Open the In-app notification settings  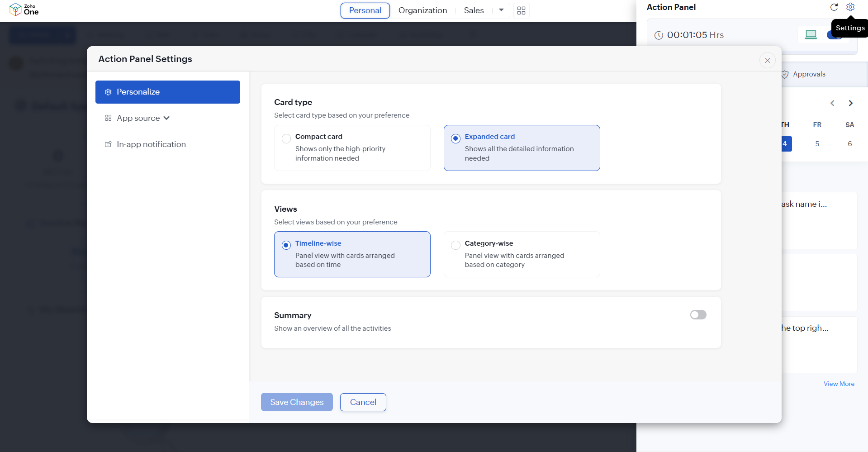click(151, 144)
